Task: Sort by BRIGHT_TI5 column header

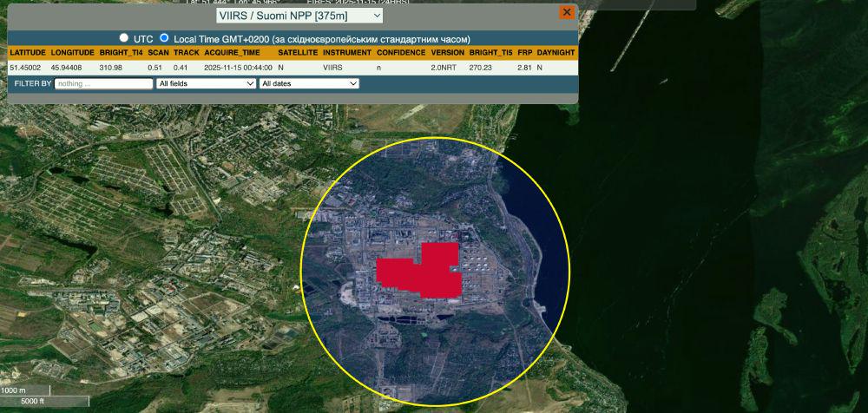Action: (491, 53)
